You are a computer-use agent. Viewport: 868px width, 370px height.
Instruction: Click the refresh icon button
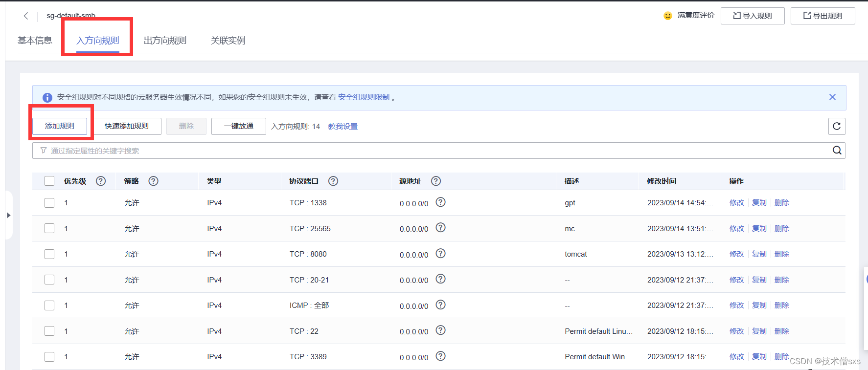pos(837,126)
